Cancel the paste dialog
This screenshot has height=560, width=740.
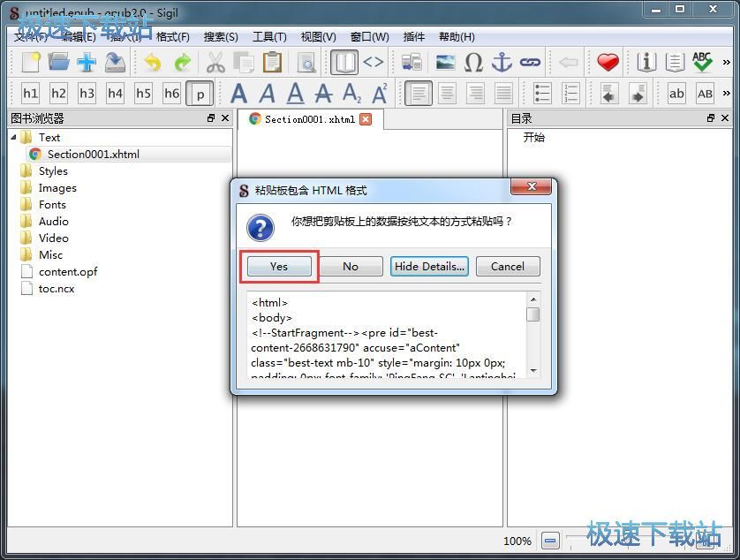point(508,266)
